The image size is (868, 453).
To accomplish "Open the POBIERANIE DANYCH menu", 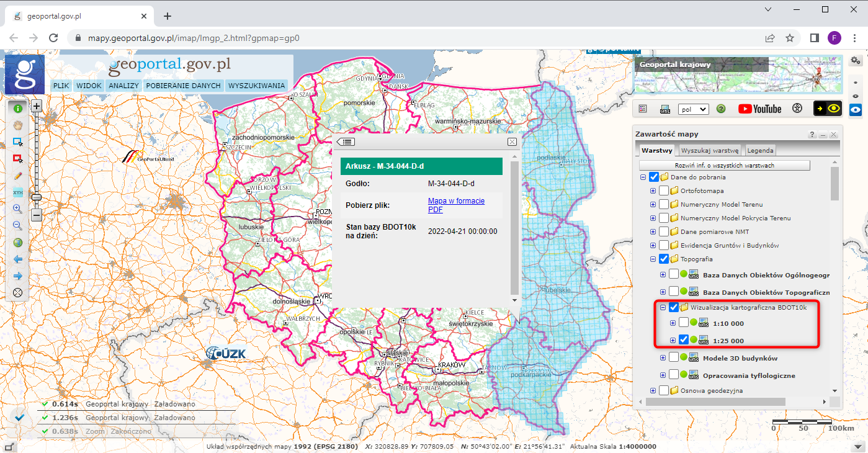I will (183, 86).
